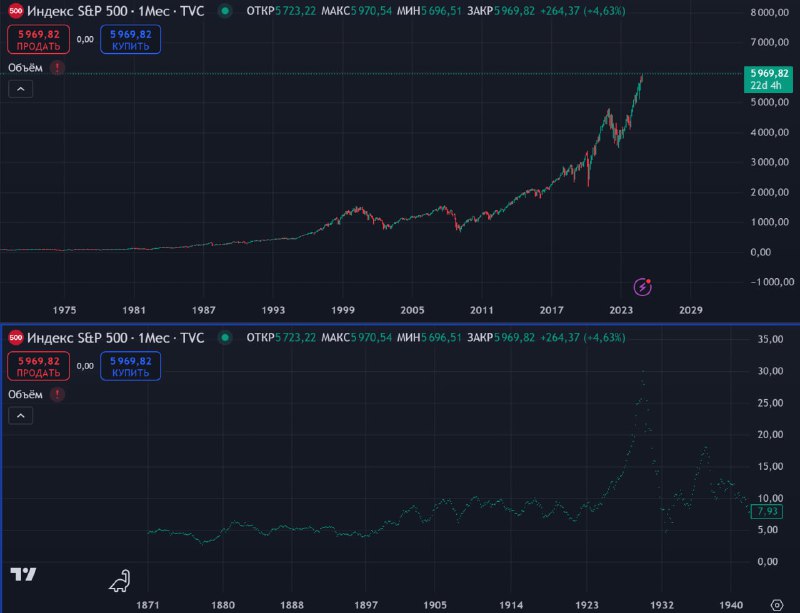
Task: Click the blue КУПИТЬ button in the top chart
Action: 131,40
